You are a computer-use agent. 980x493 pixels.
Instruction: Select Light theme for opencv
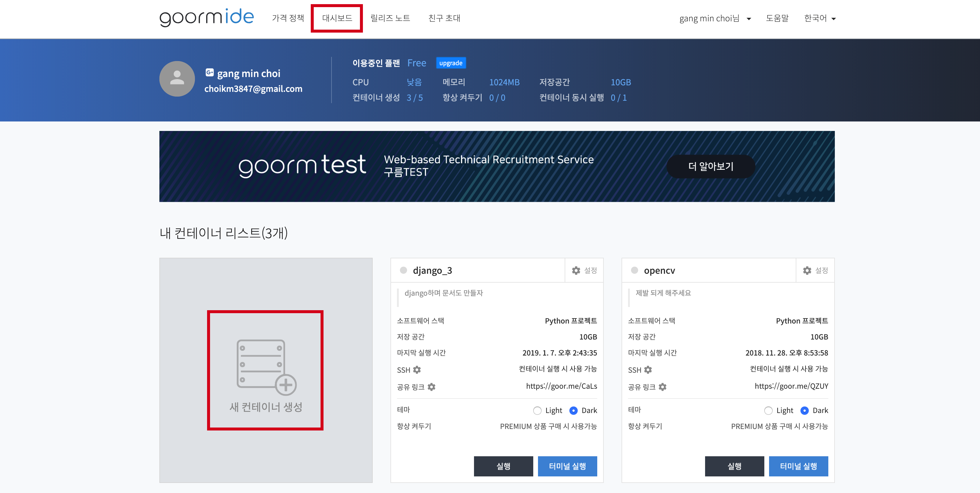click(x=768, y=410)
